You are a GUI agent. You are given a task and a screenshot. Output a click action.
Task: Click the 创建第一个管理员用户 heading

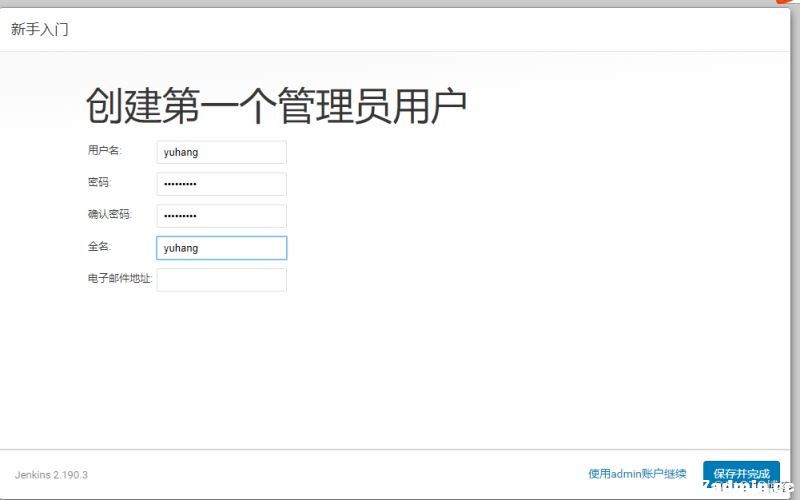coord(276,106)
